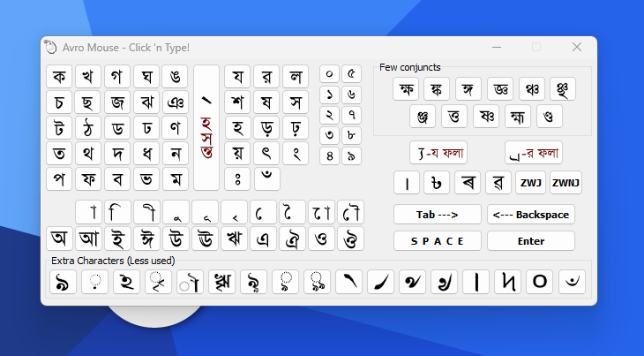Insert the ঙ্ক conjunct
Image resolution: width=644 pixels, height=356 pixels.
point(437,89)
